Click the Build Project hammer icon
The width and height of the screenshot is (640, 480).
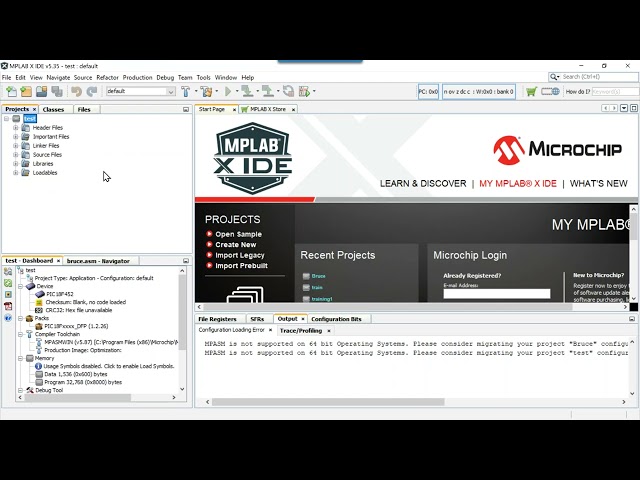tap(186, 91)
